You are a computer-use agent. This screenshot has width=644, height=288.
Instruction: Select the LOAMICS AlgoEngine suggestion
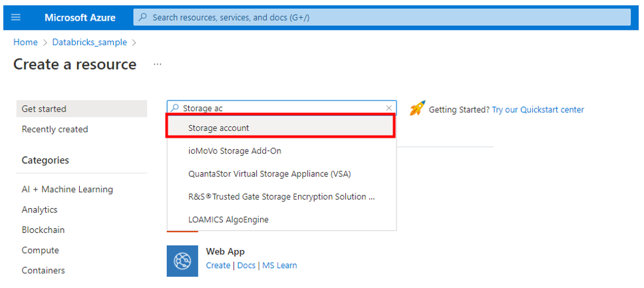[281, 219]
